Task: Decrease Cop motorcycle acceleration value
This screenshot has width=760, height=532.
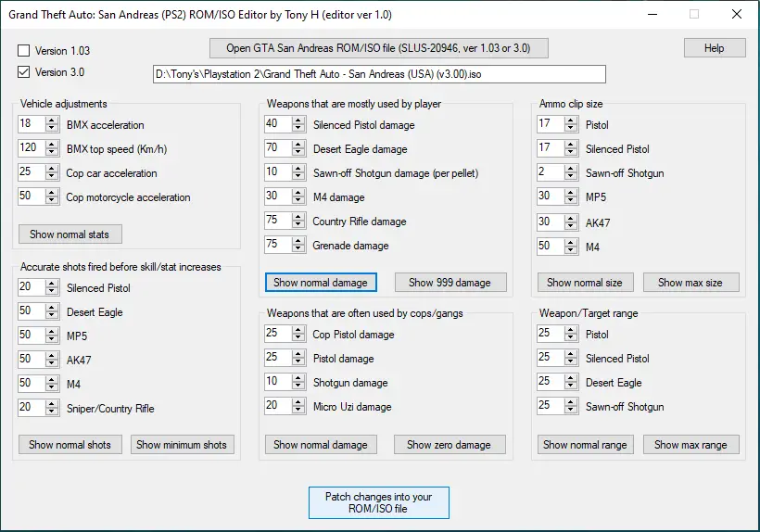Action: [52, 200]
